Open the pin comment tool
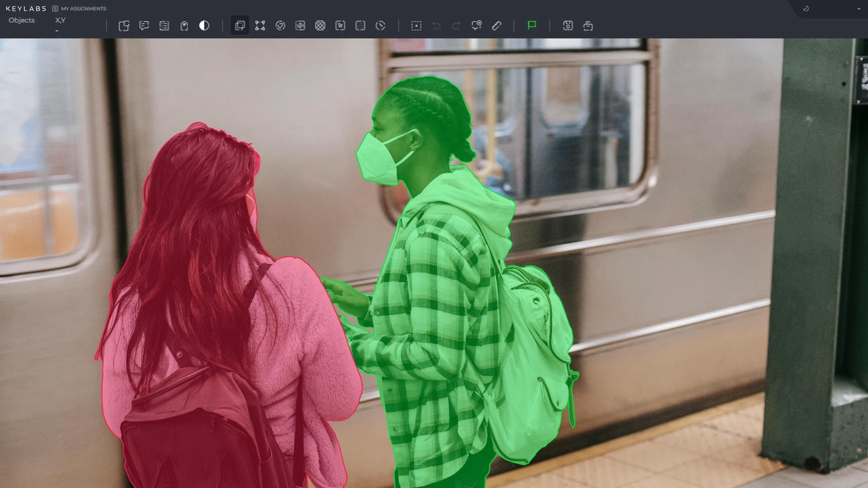 (x=476, y=26)
